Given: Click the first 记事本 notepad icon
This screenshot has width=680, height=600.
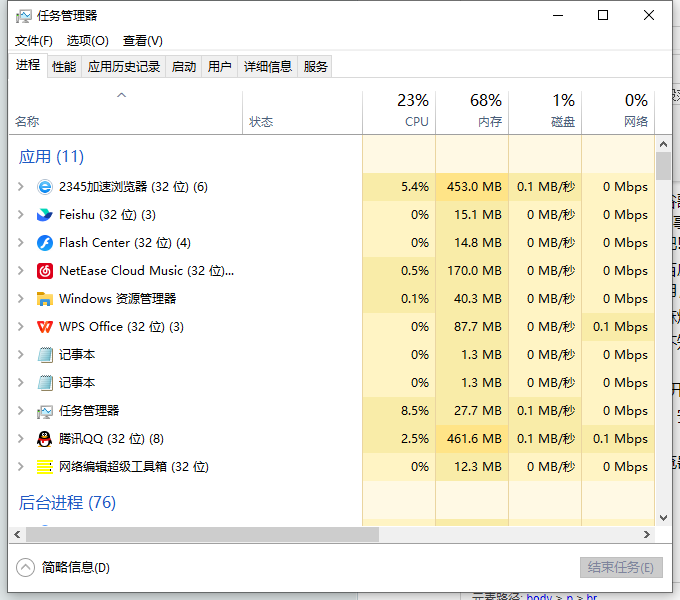Looking at the screenshot, I should 45,355.
